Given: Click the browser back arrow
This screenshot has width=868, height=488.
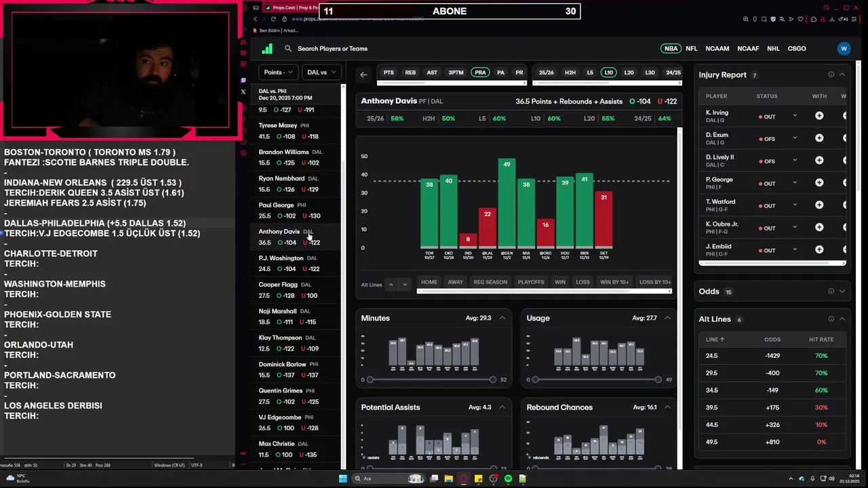Looking at the screenshot, I should (x=255, y=19).
